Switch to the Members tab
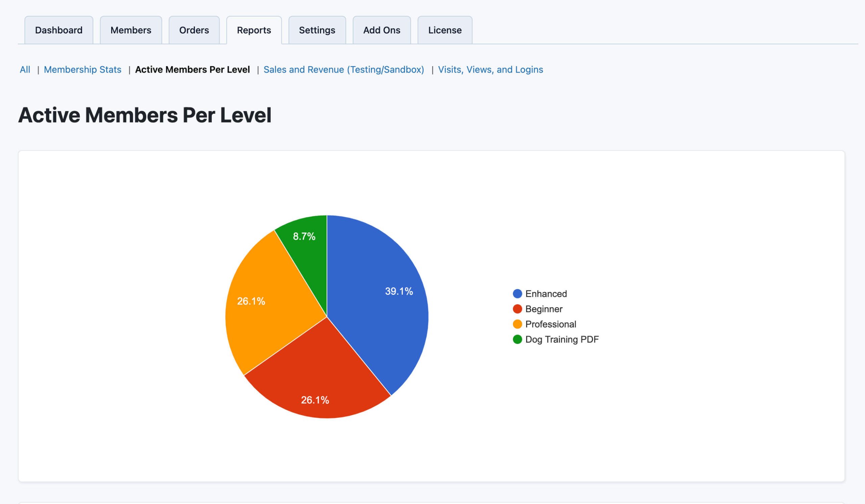The width and height of the screenshot is (865, 504). pos(131,30)
